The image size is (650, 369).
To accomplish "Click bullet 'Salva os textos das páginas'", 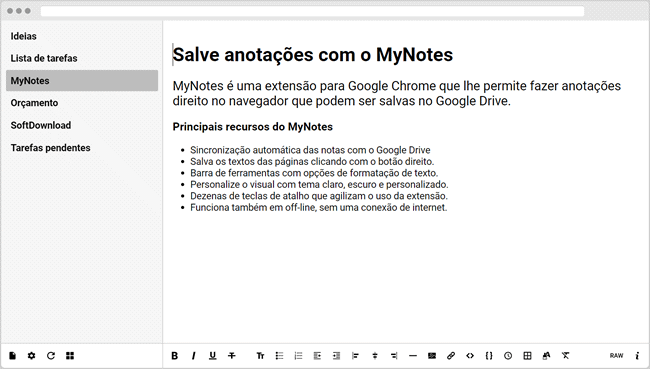I will 312,162.
